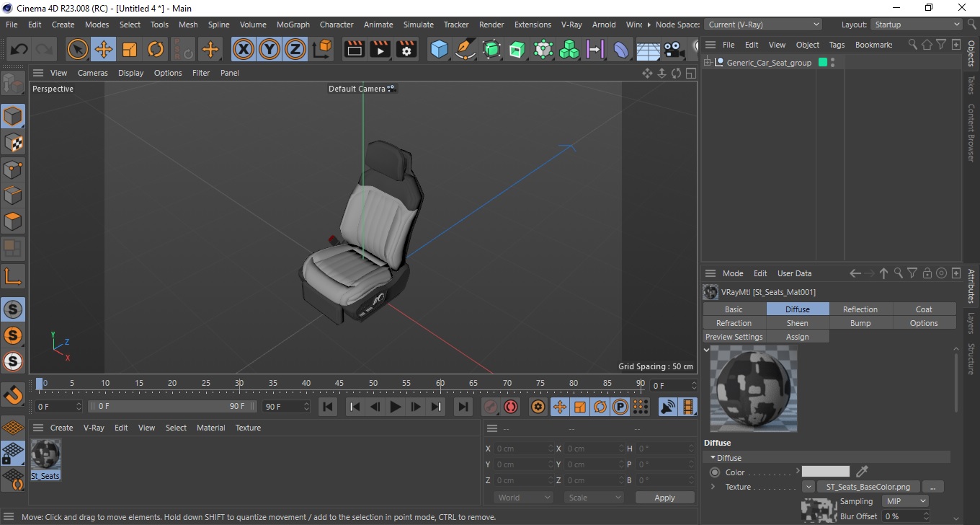Select the Spline Pen tool icon
This screenshot has height=525, width=980.
tap(465, 50)
